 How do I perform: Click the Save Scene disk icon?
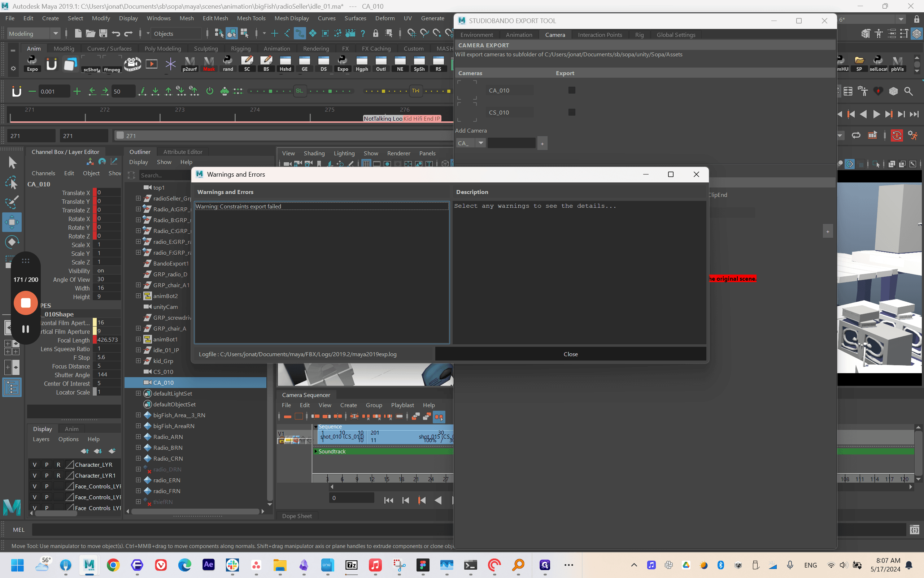pyautogui.click(x=103, y=34)
